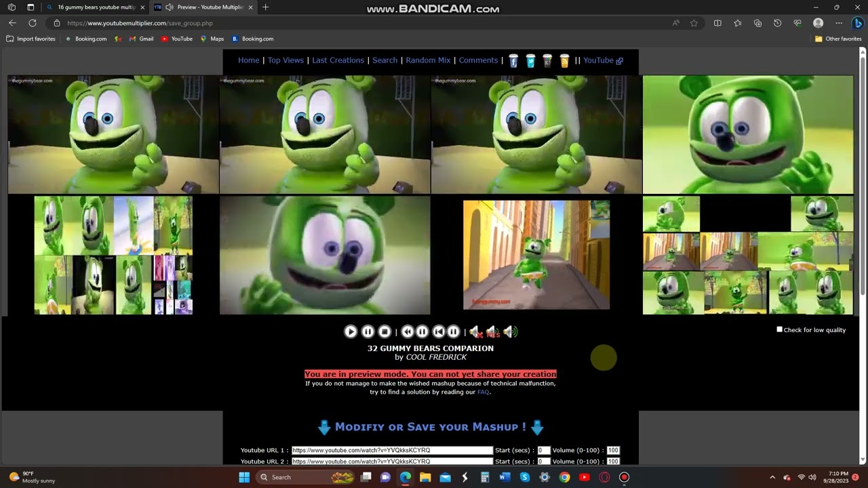The width and height of the screenshot is (868, 488).
Task: Open Word from taskbar
Action: tap(505, 477)
